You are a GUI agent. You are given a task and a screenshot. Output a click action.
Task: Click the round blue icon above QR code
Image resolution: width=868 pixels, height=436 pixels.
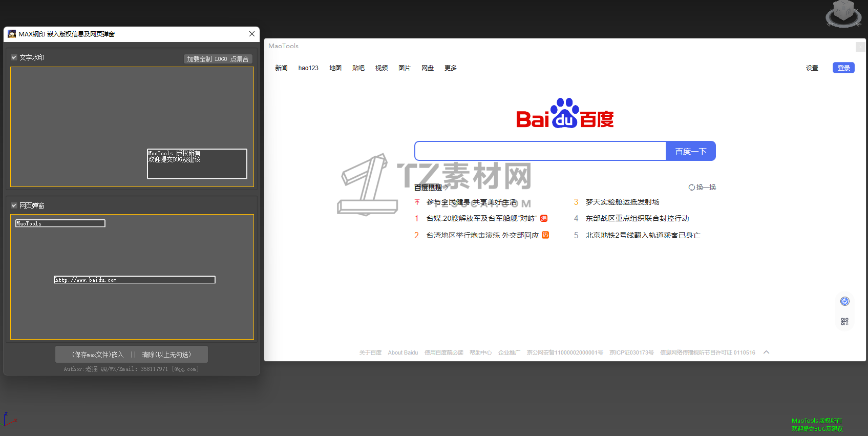point(844,301)
